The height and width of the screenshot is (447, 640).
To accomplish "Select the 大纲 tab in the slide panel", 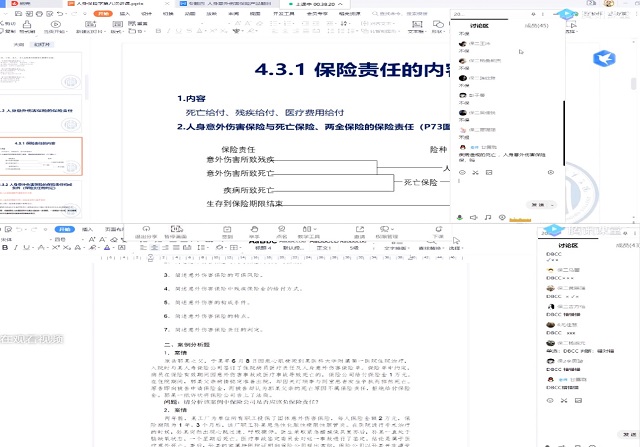I will (19, 45).
